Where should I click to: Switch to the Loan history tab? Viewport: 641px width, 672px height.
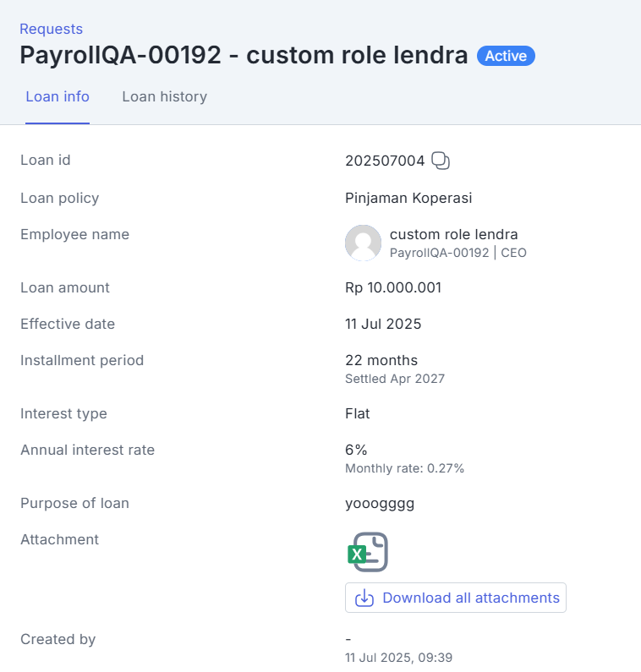pyautogui.click(x=164, y=96)
